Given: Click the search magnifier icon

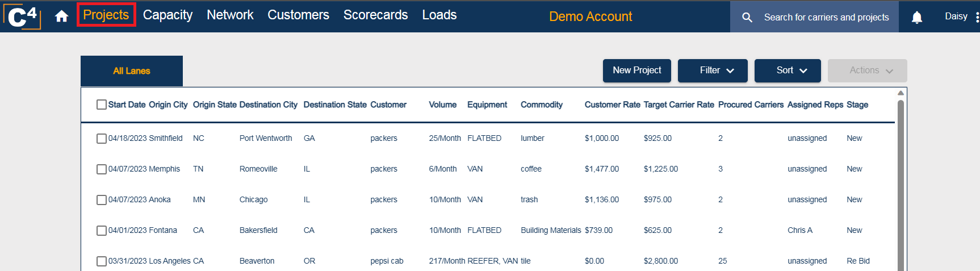Looking at the screenshot, I should click(x=747, y=18).
